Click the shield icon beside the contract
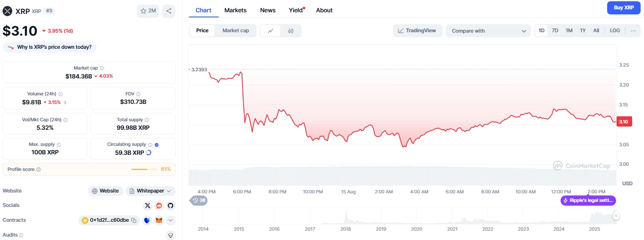The height and width of the screenshot is (240, 644). (x=147, y=220)
